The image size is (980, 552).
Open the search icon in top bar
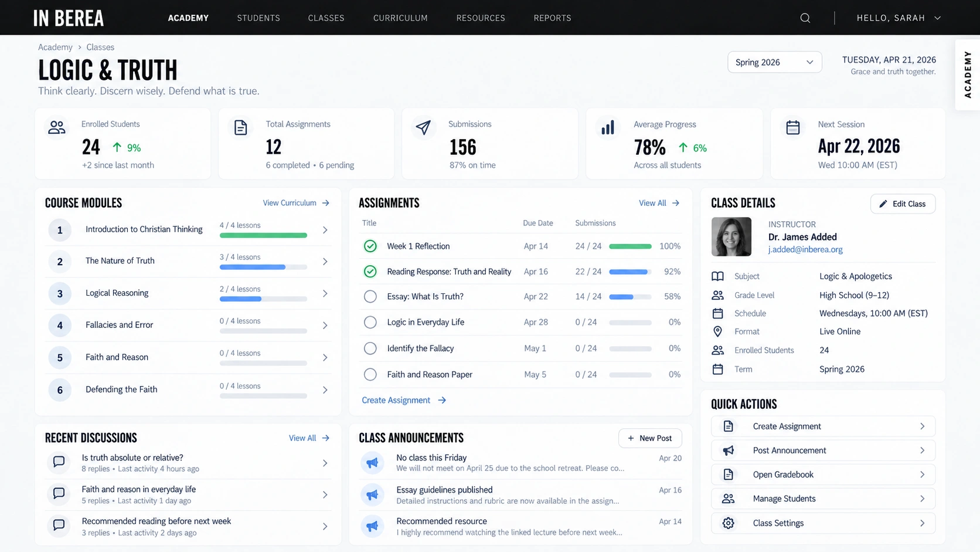coord(805,18)
